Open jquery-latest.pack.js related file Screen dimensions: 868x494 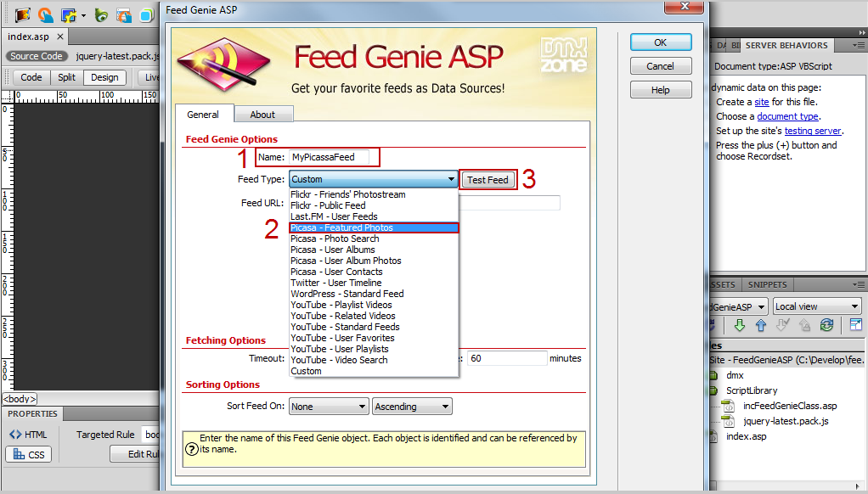coord(117,56)
